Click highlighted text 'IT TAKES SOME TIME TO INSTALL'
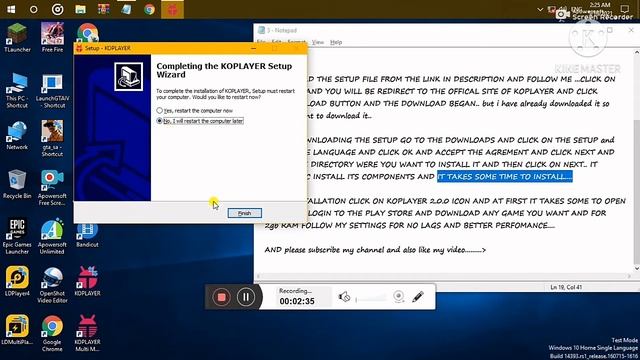 click(504, 176)
